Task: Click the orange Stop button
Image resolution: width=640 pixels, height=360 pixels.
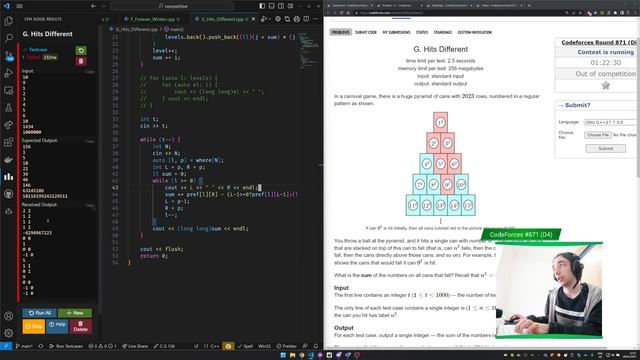Action: point(33,327)
